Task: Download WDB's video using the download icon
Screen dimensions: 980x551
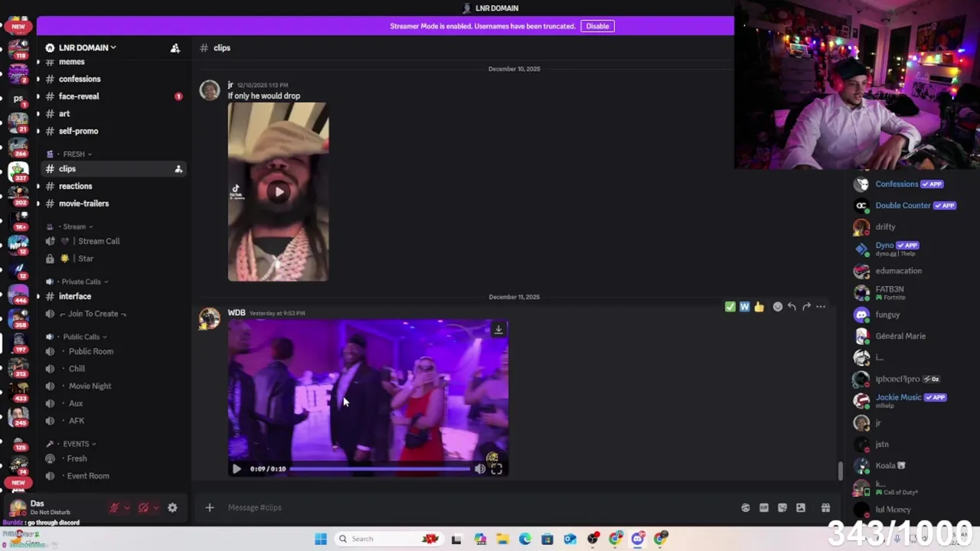Action: coord(498,329)
